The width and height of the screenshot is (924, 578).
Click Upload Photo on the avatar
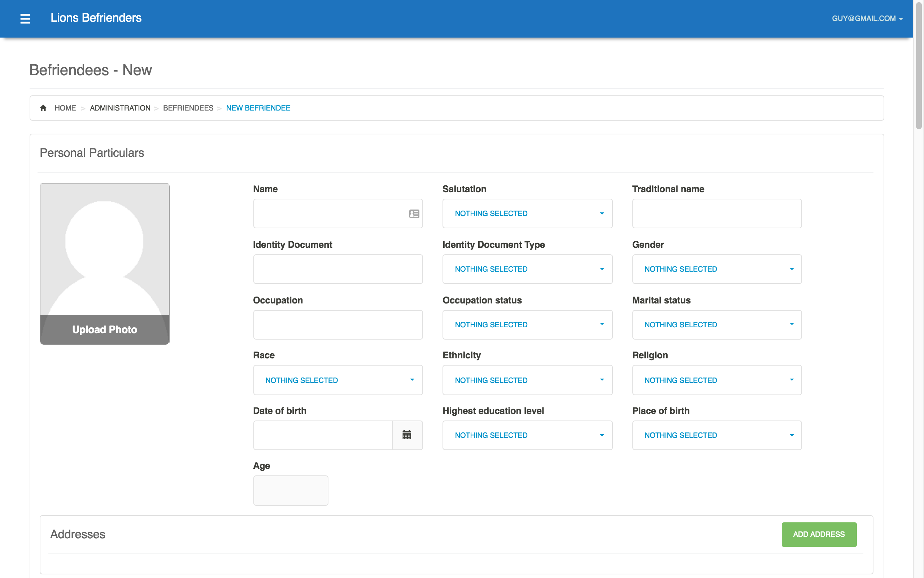pos(105,329)
